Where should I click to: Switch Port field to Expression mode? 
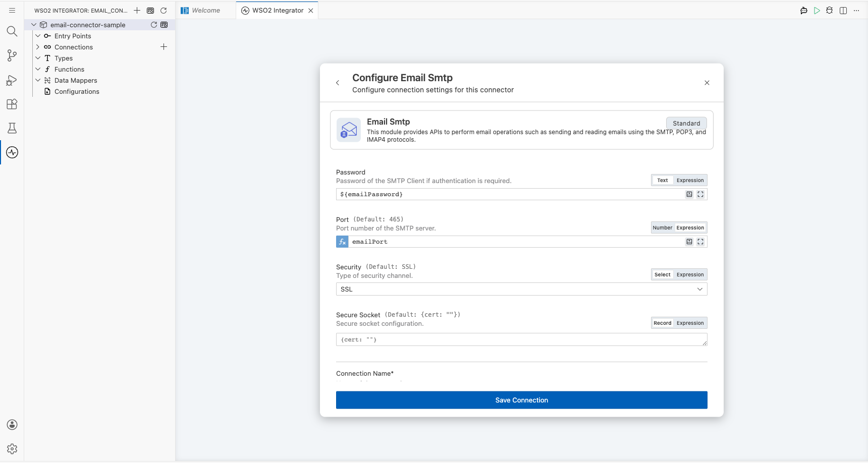click(x=690, y=227)
